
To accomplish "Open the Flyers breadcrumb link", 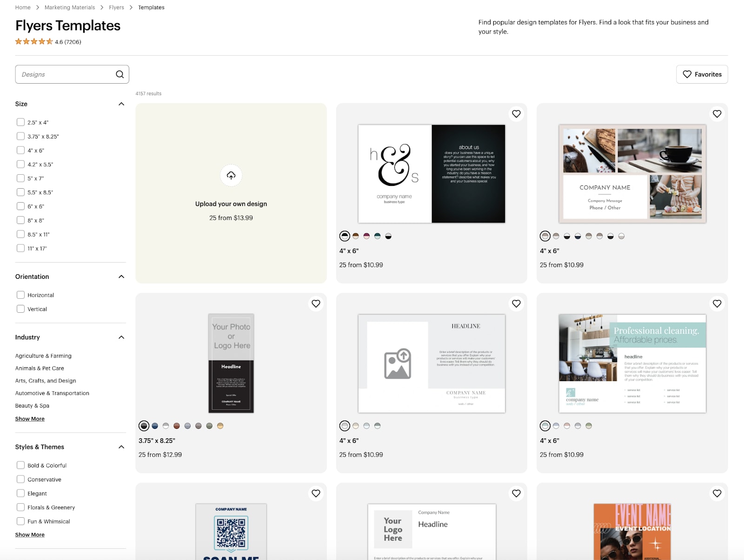I will click(116, 7).
